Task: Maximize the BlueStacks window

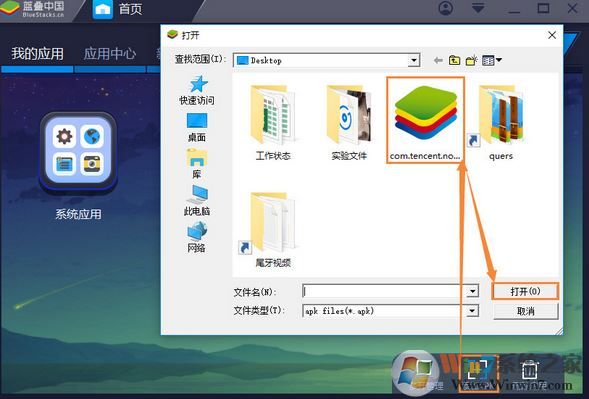Action: [543, 8]
